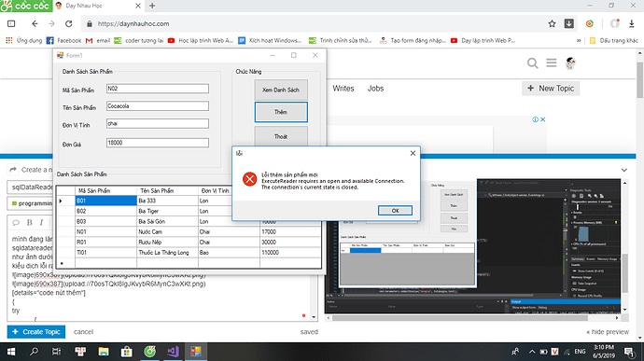Image resolution: width=644 pixels, height=361 pixels.
Task: Open Microsoft Store from taskbar
Action: pyautogui.click(x=127, y=352)
